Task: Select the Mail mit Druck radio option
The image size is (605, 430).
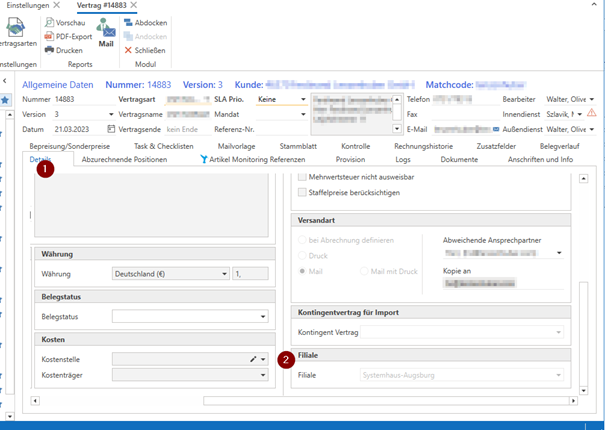Action: [364, 271]
